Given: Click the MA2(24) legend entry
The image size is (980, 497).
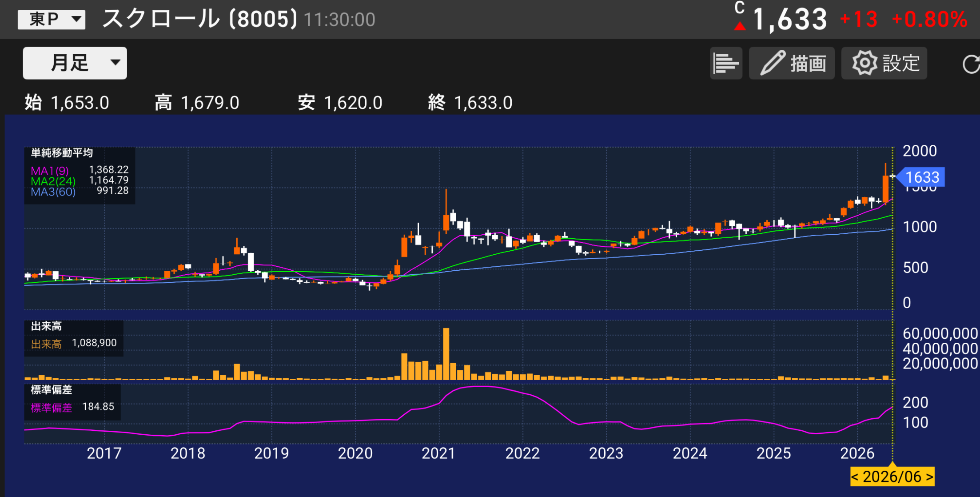Looking at the screenshot, I should 53,181.
